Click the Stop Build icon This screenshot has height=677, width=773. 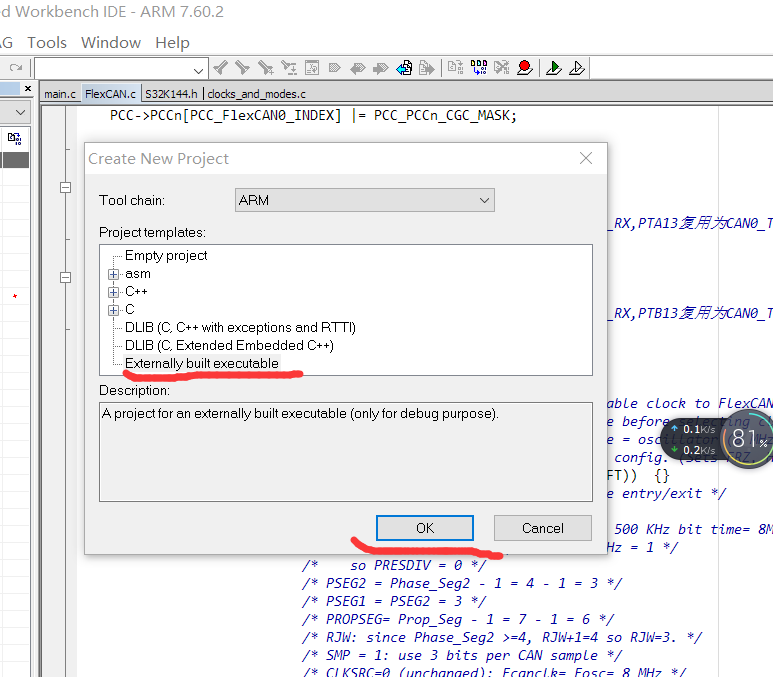tap(502, 68)
